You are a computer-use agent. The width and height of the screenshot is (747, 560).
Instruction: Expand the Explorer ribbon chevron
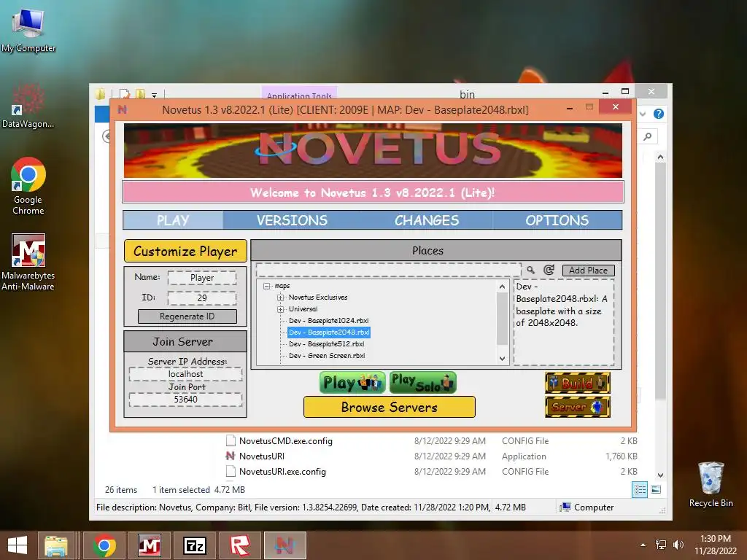coord(643,114)
